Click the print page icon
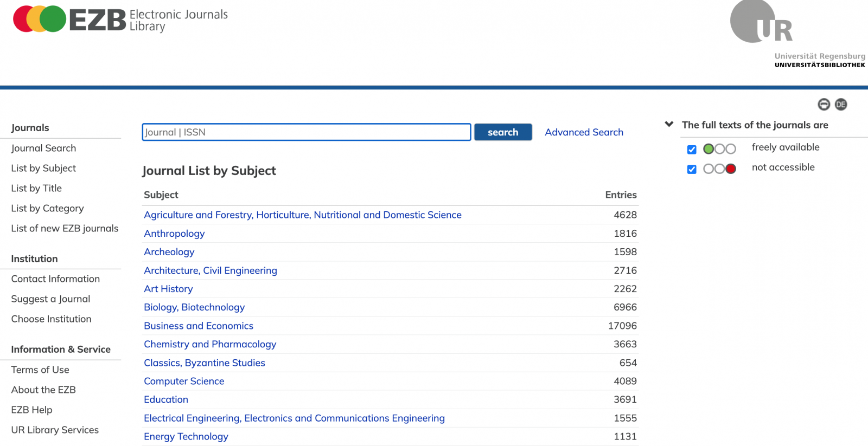Screen dimensions: 868x446 pos(824,105)
